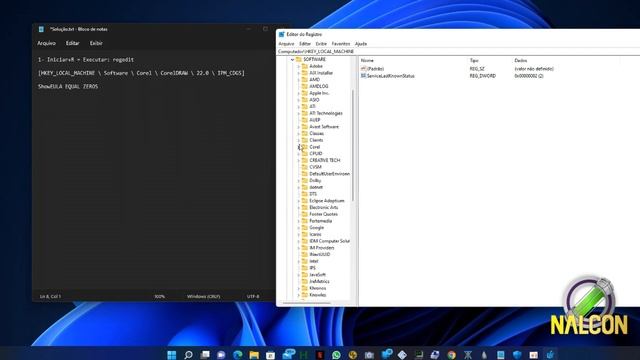Open Microsoft Store taskbar icon
The image size is (640, 360).
[x=270, y=355]
